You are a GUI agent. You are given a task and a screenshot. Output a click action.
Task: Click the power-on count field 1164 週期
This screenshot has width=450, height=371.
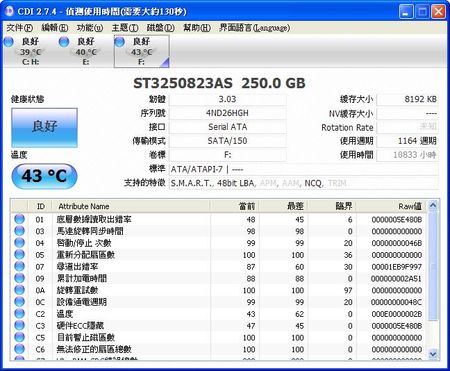click(x=407, y=141)
